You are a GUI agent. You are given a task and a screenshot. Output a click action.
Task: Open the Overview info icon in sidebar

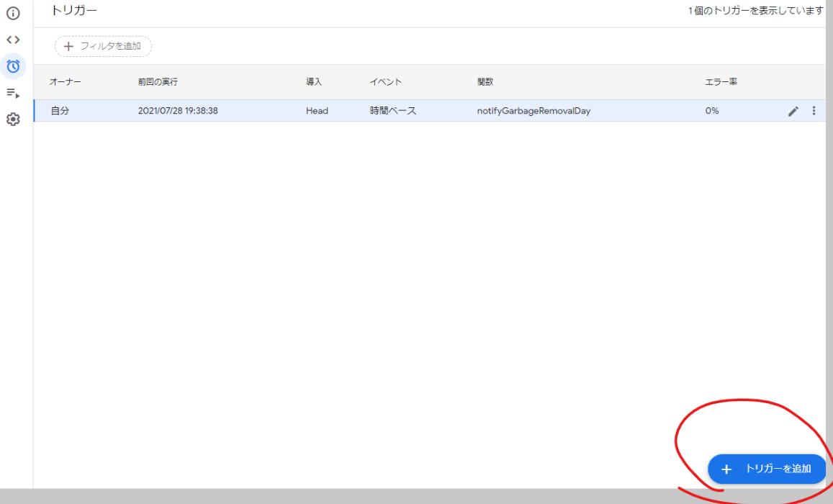tap(13, 14)
